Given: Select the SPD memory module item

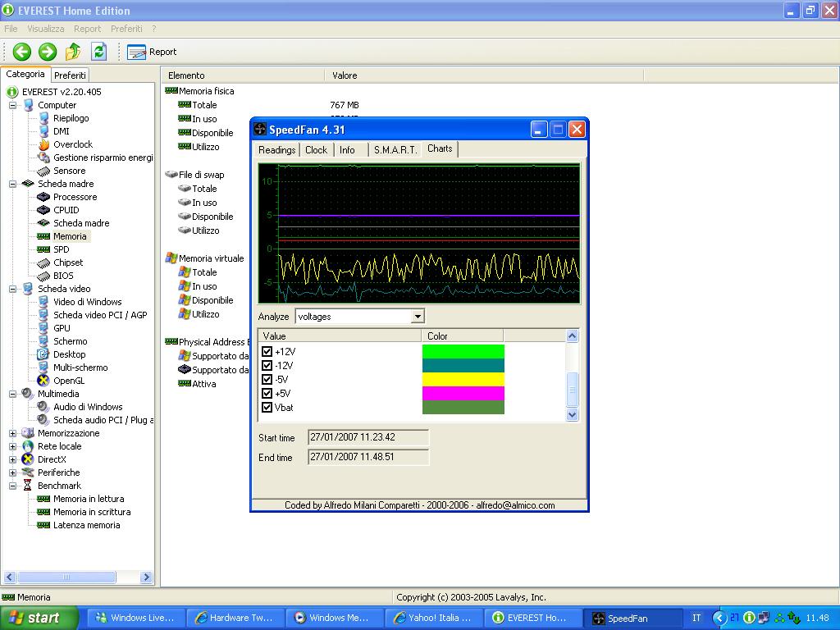Looking at the screenshot, I should click(x=61, y=249).
